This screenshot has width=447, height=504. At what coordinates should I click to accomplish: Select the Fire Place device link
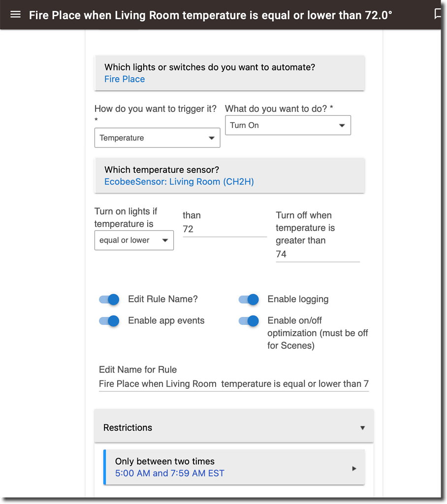point(125,79)
